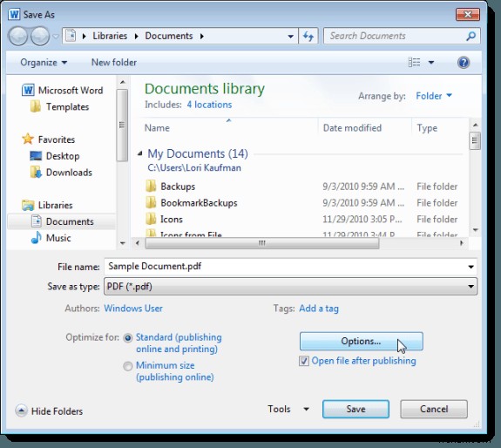The height and width of the screenshot is (448, 501).
Task: Open the Help question mark icon
Action: click(x=464, y=62)
